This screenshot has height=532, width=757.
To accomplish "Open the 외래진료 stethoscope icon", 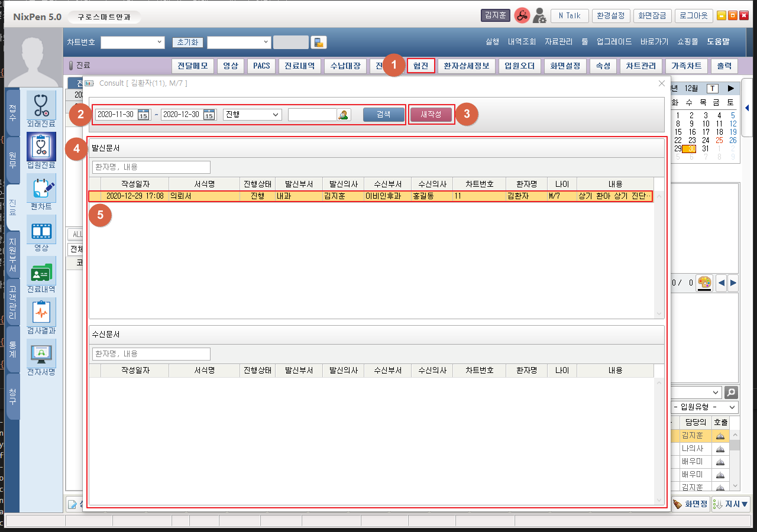I will 41,105.
